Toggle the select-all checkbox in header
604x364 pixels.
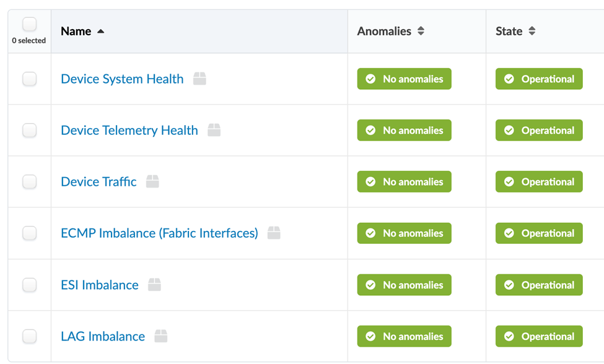click(x=29, y=25)
